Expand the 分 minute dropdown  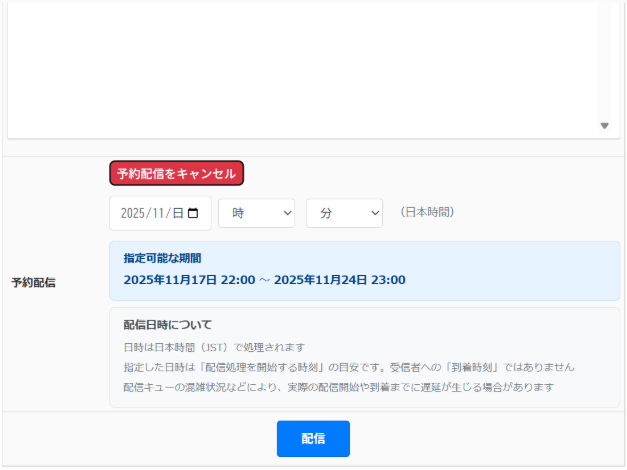(x=344, y=213)
